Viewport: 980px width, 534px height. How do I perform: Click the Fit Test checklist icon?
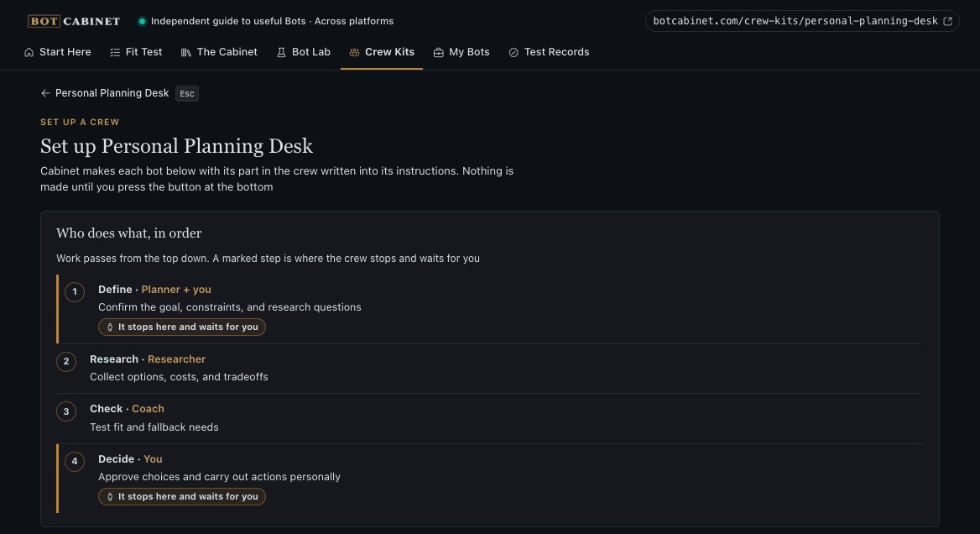coord(115,53)
